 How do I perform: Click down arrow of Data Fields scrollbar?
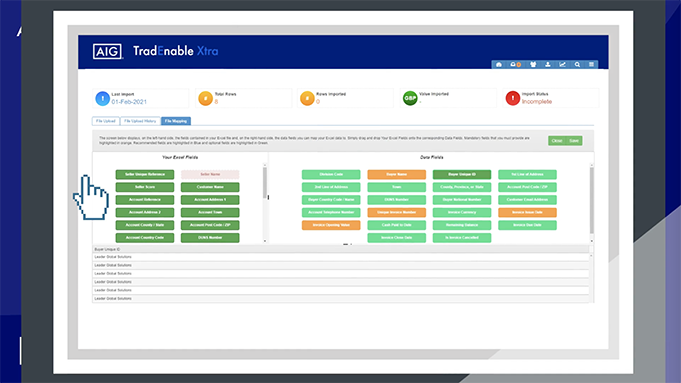[592, 241]
